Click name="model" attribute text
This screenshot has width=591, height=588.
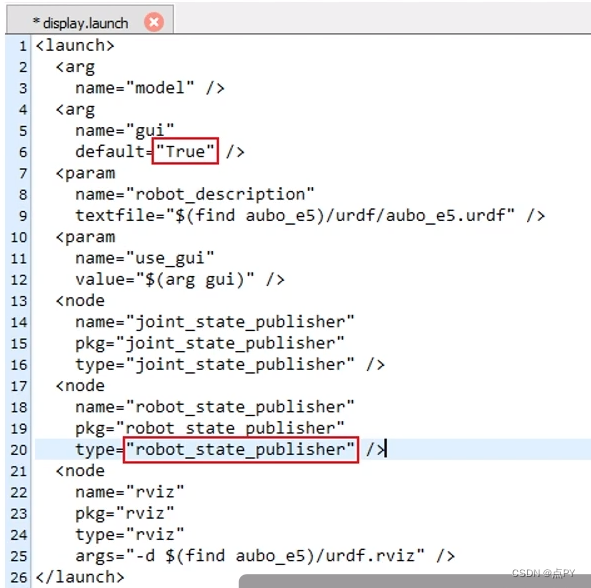pos(135,88)
